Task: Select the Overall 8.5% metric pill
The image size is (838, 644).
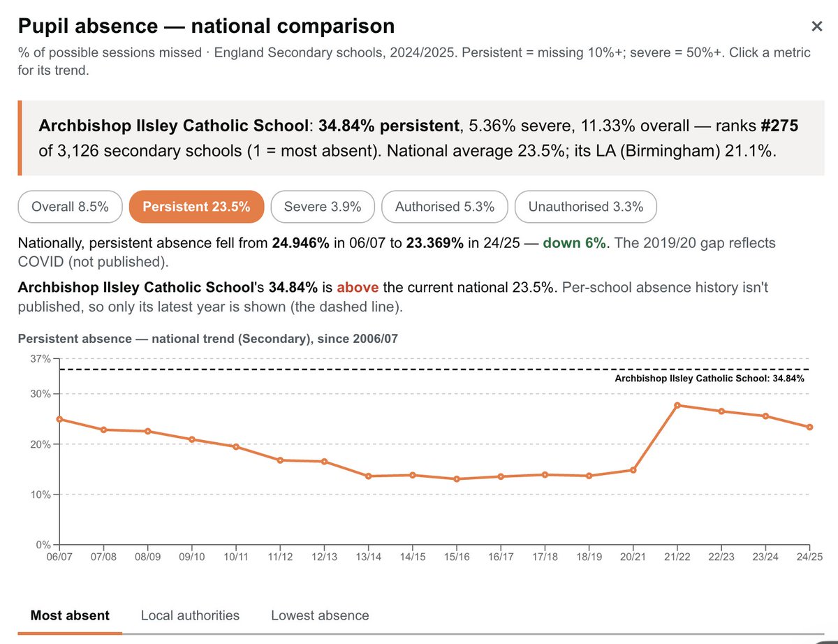Action: click(70, 207)
